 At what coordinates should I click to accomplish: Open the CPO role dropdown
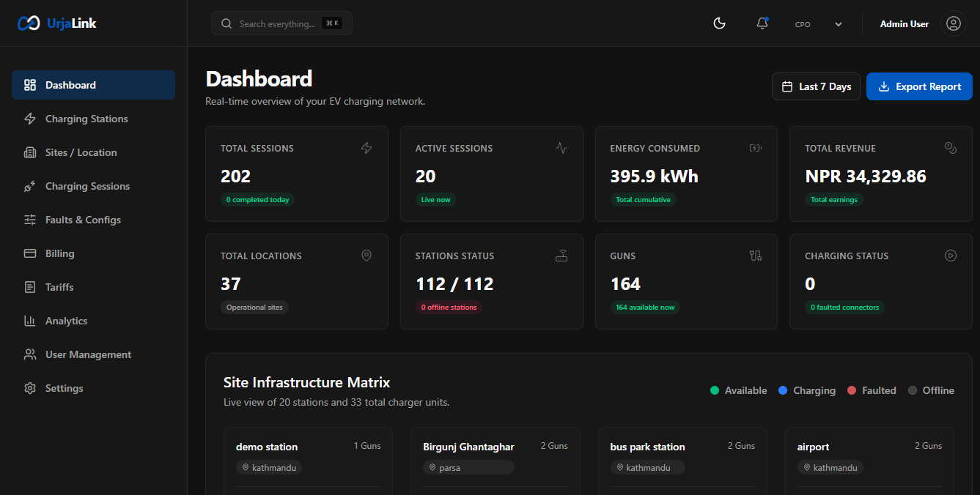click(x=818, y=24)
